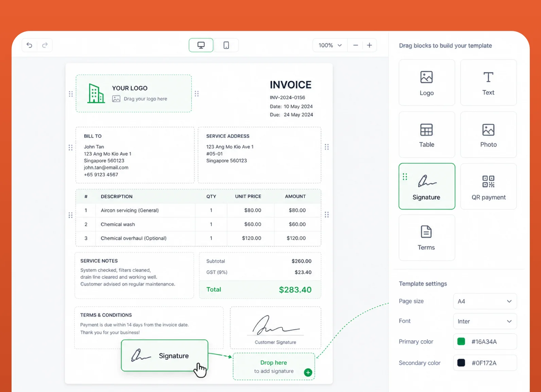Viewport: 541px width, 392px height.
Task: Click the 'Drop here to add signature' zone
Action: click(x=274, y=367)
